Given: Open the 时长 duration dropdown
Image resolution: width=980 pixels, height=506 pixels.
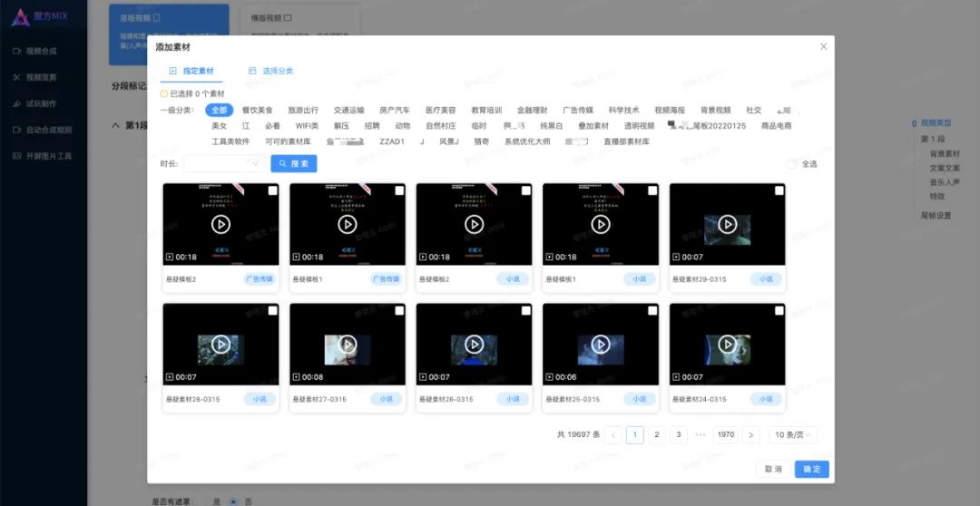Looking at the screenshot, I should 224,164.
